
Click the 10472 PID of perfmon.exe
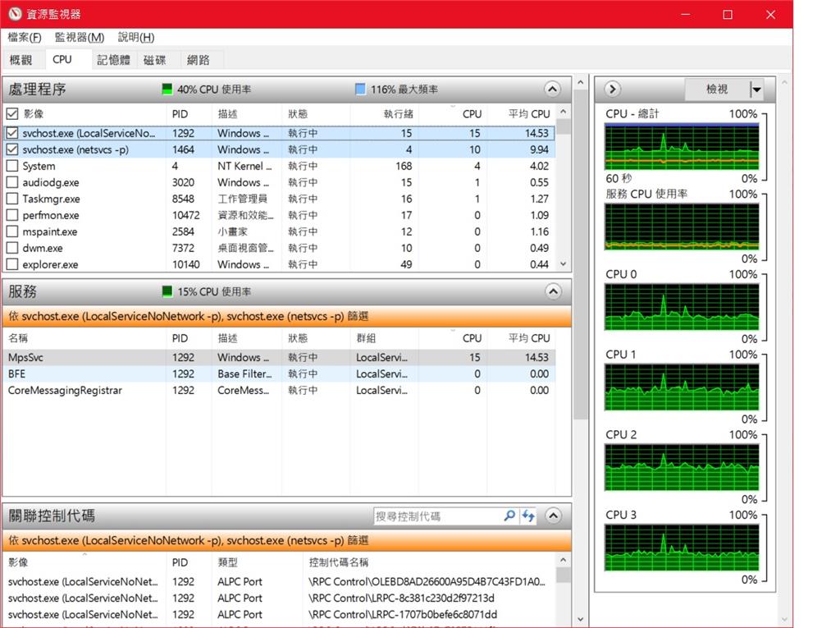pyautogui.click(x=186, y=215)
